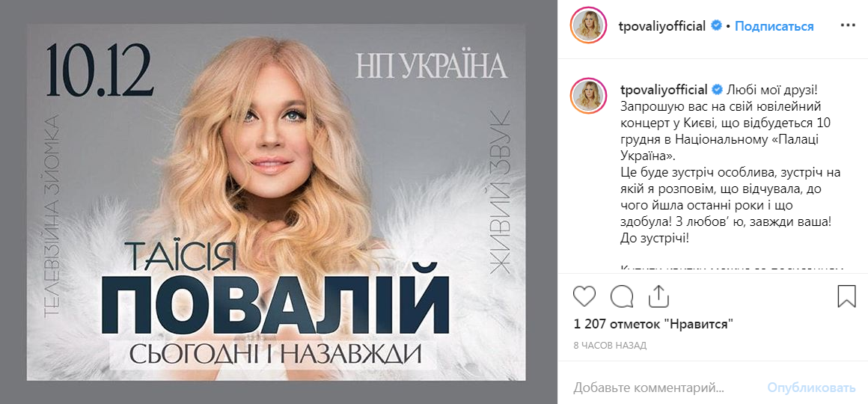
Task: Open profile avatar in the post header
Action: [588, 25]
